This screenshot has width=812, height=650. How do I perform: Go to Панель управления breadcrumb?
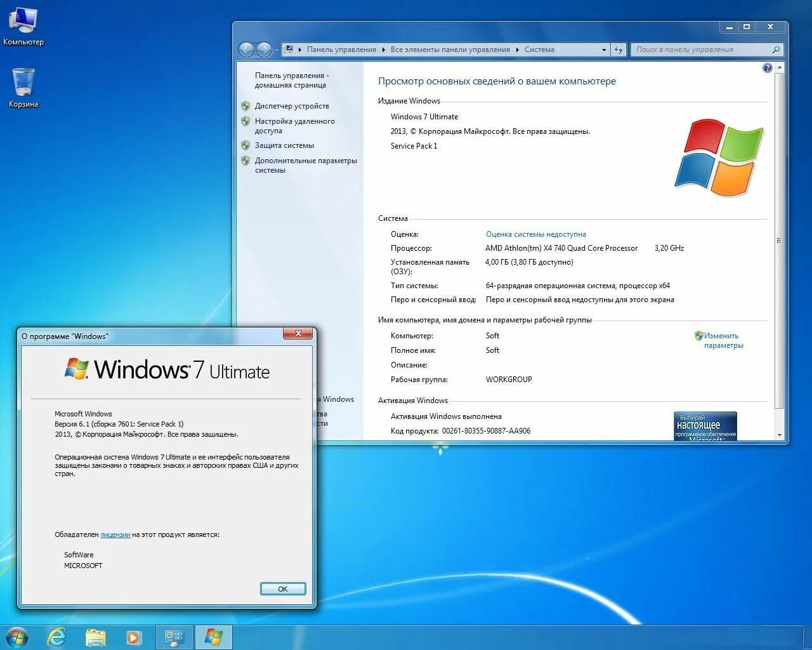pos(341,50)
